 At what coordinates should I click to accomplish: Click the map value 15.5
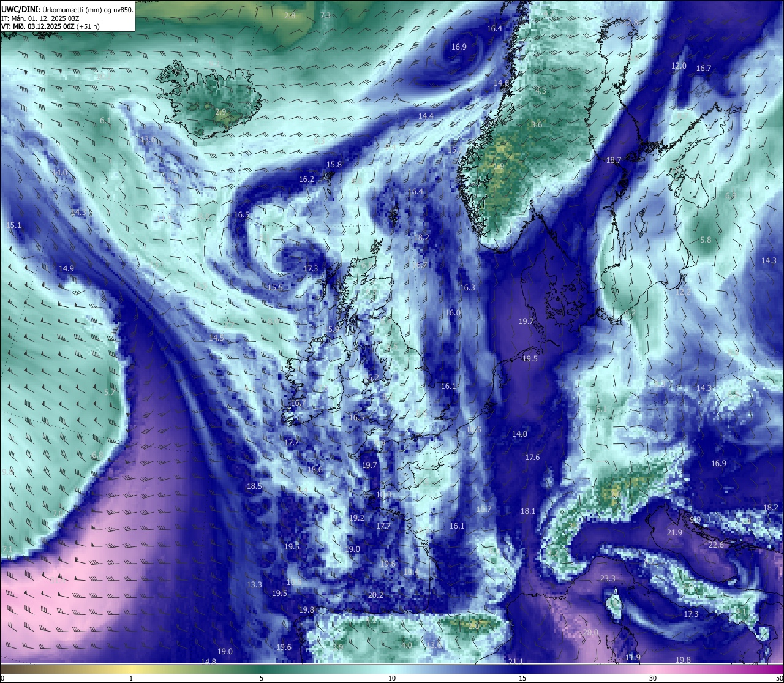[x=276, y=288]
